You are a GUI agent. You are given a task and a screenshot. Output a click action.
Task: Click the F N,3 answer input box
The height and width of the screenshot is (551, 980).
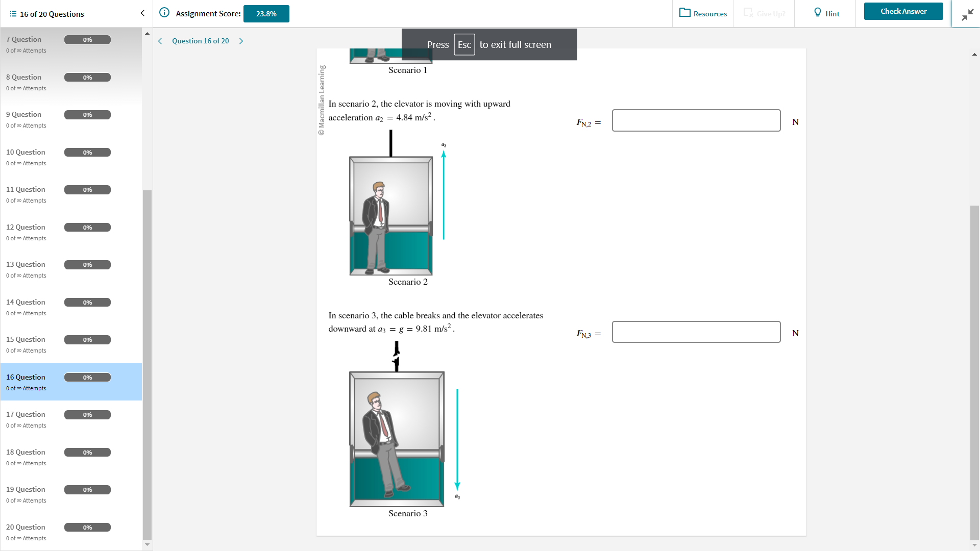(x=696, y=332)
